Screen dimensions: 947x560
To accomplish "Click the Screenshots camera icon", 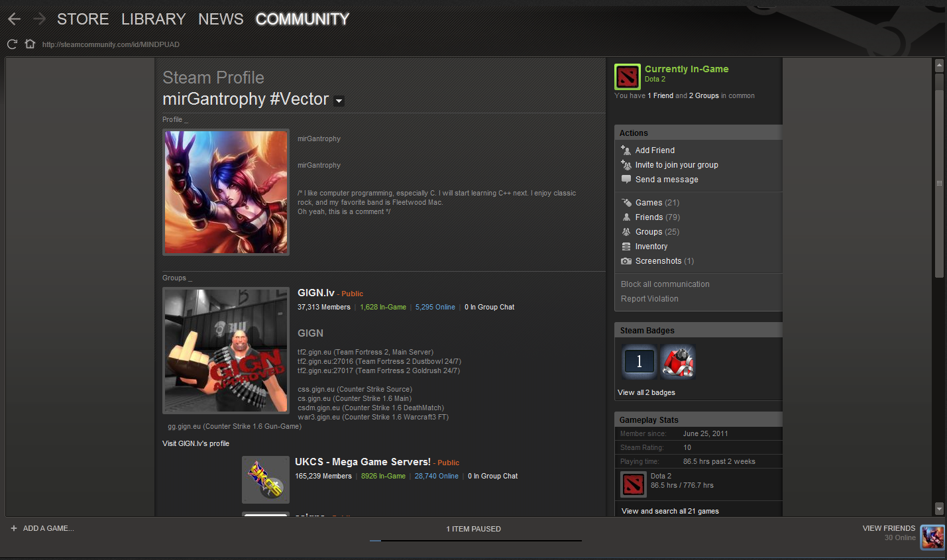I will [x=626, y=261].
